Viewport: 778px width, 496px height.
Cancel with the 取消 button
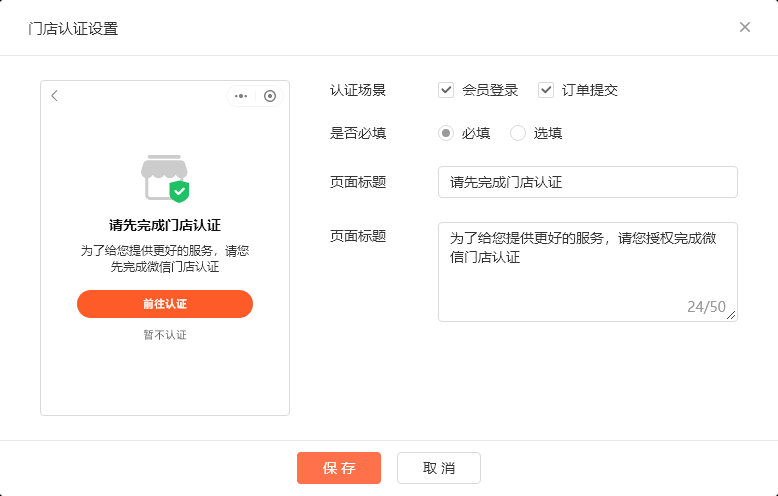coord(439,468)
